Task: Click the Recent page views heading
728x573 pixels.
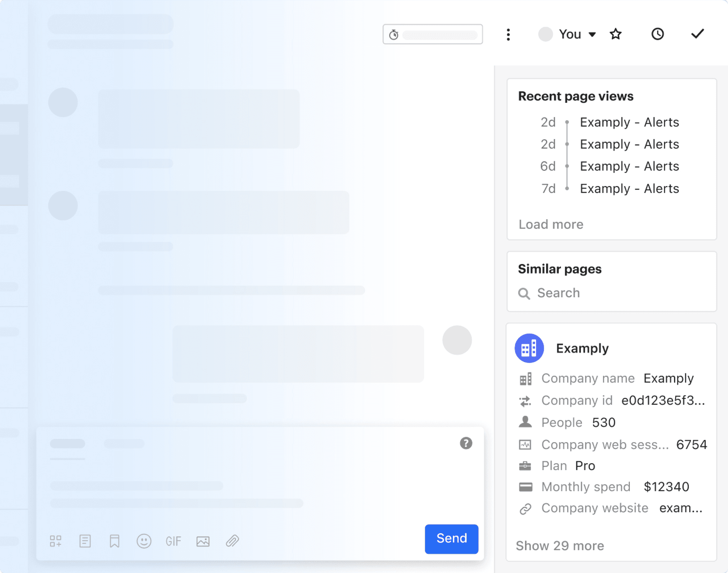Action: (x=576, y=96)
